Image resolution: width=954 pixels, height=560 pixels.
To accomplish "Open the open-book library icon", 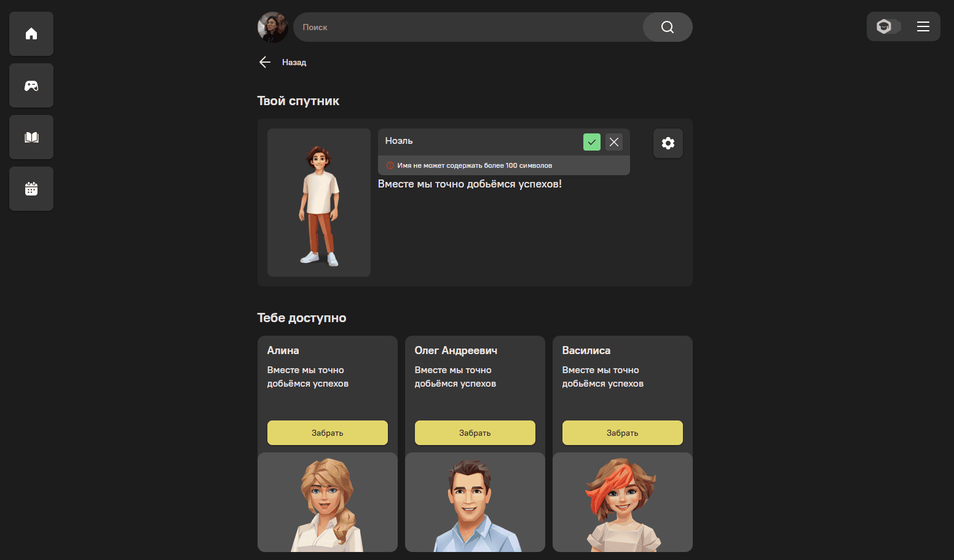I will [31, 137].
